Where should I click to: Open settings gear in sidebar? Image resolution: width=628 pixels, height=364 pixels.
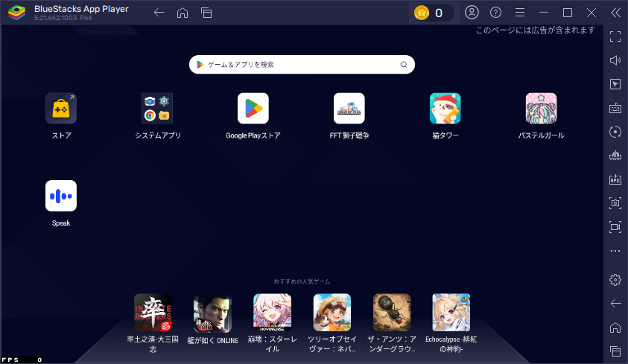point(615,280)
